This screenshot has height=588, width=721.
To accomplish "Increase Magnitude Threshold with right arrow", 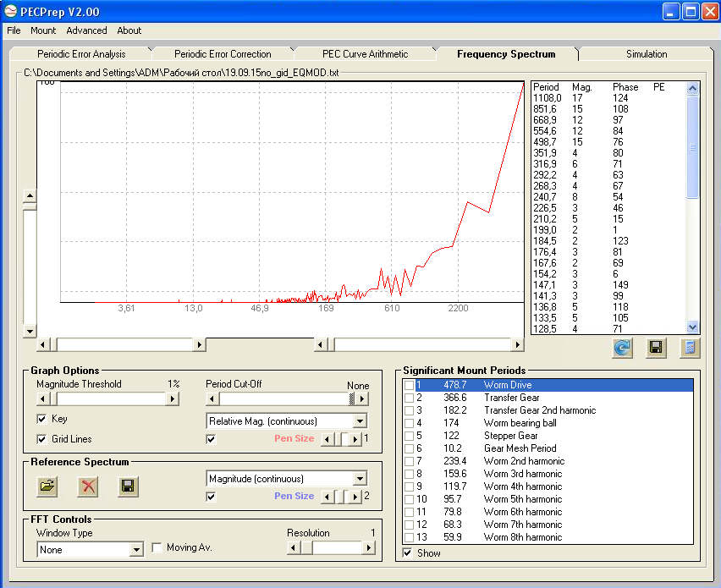I will 172,398.
